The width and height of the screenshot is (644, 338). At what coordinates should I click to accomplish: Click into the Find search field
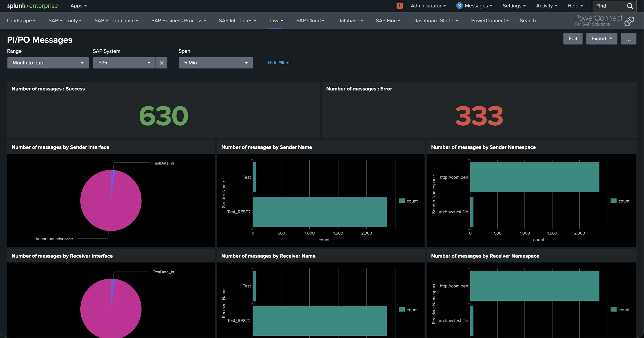point(609,6)
